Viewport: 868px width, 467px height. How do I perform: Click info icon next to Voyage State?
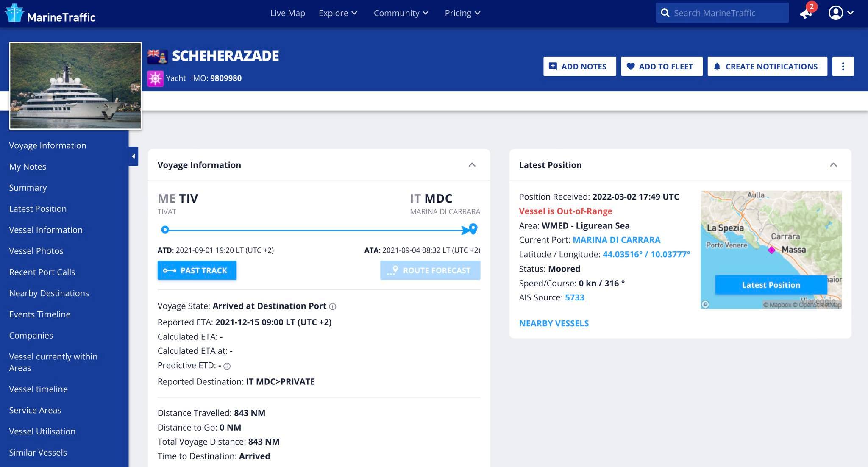click(x=333, y=306)
